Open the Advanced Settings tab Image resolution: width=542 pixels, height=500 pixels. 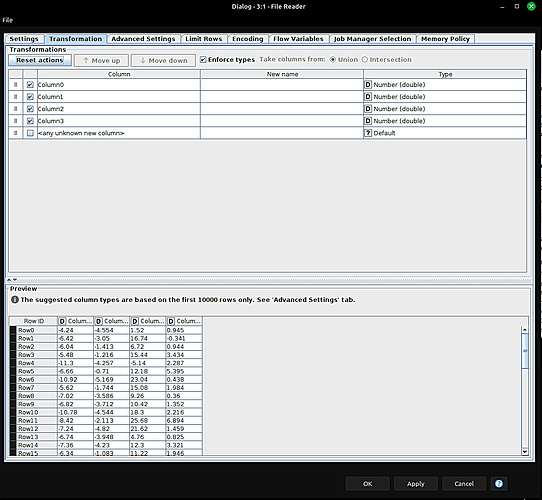pyautogui.click(x=143, y=39)
